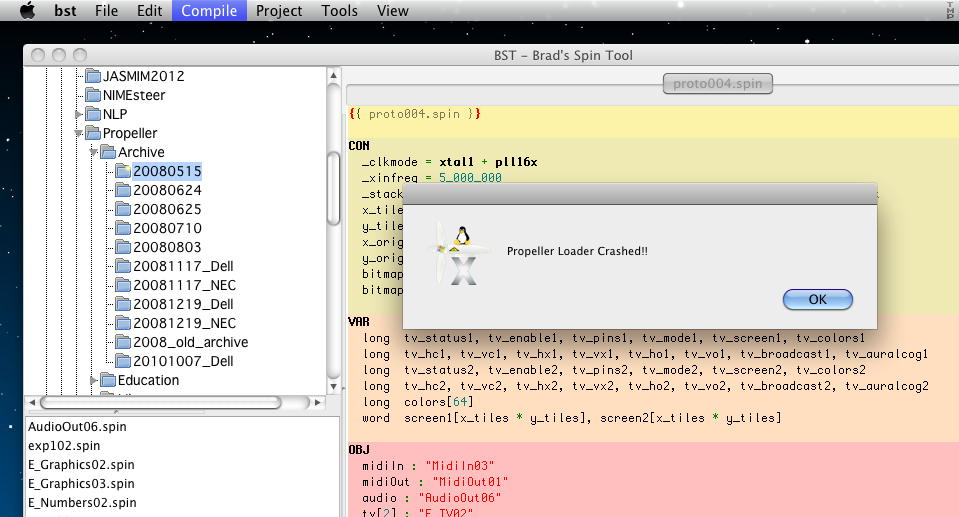This screenshot has width=959, height=517.
Task: Collapse the Propeller folder
Action: (x=79, y=133)
